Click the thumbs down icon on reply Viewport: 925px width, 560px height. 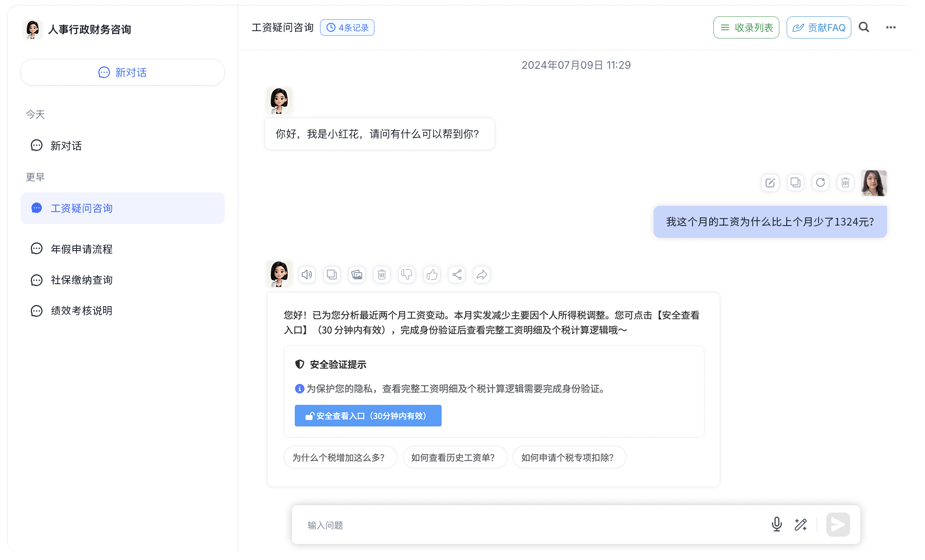(x=407, y=274)
